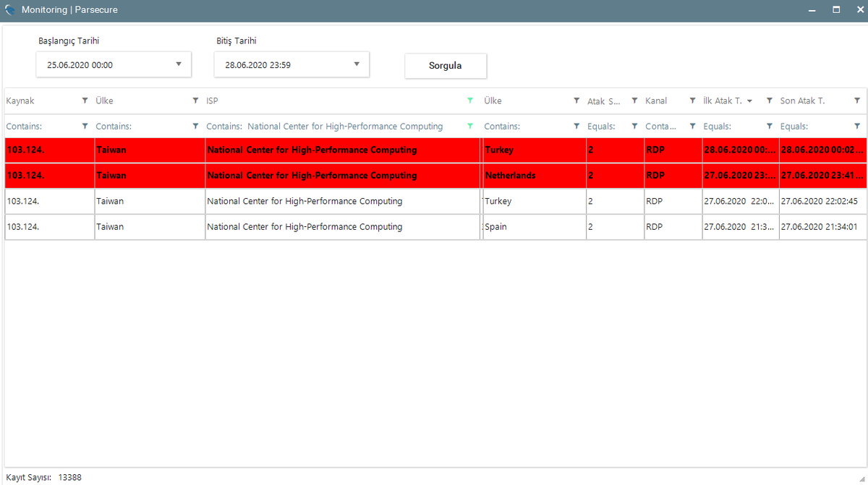Viewport: 868px width, 485px height.
Task: Sort by the Kaynak column header
Action: [x=20, y=101]
